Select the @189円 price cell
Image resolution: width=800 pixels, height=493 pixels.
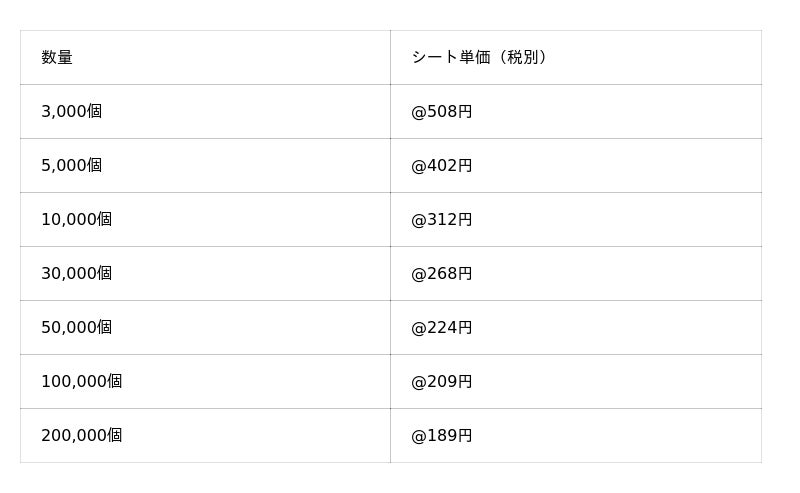[x=442, y=436]
